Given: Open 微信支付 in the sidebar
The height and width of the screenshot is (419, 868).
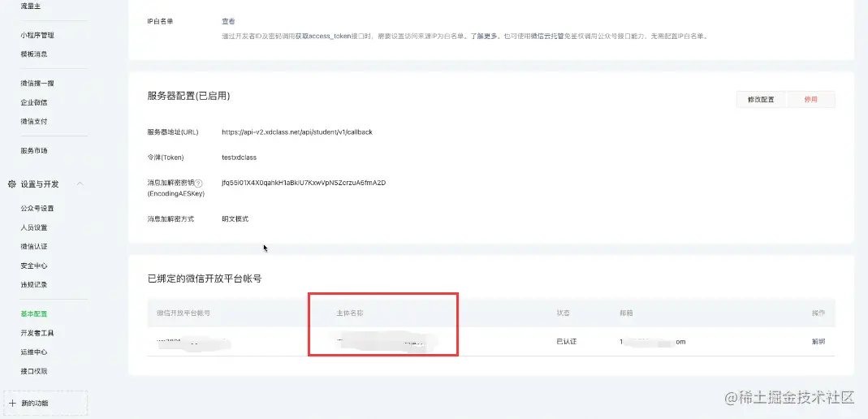Looking at the screenshot, I should tap(34, 121).
